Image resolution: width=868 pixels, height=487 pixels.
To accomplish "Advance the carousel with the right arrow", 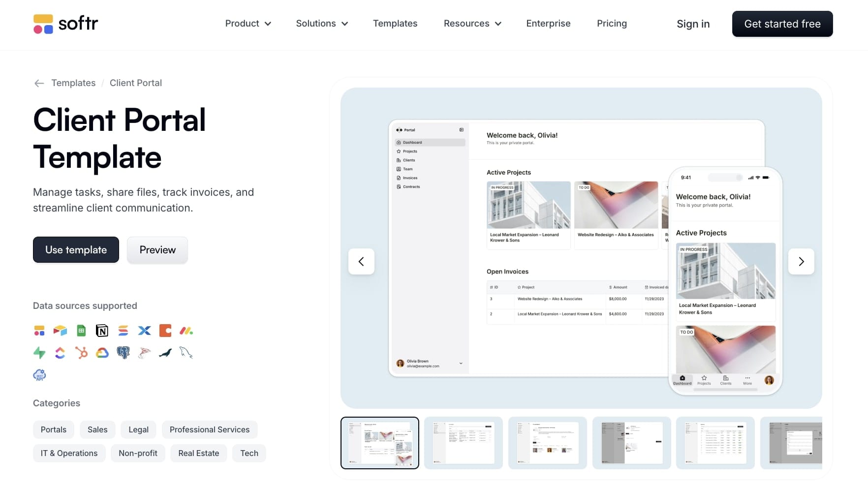I will click(x=801, y=262).
